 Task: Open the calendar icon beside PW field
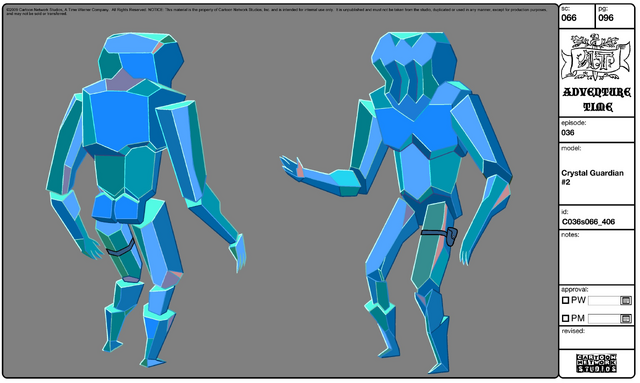pos(626,301)
